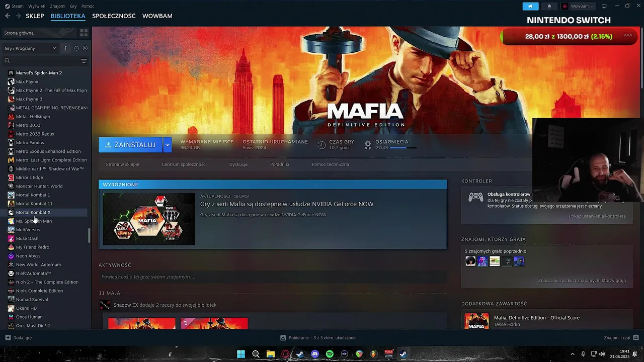Switch library to grid collections view

click(84, 33)
